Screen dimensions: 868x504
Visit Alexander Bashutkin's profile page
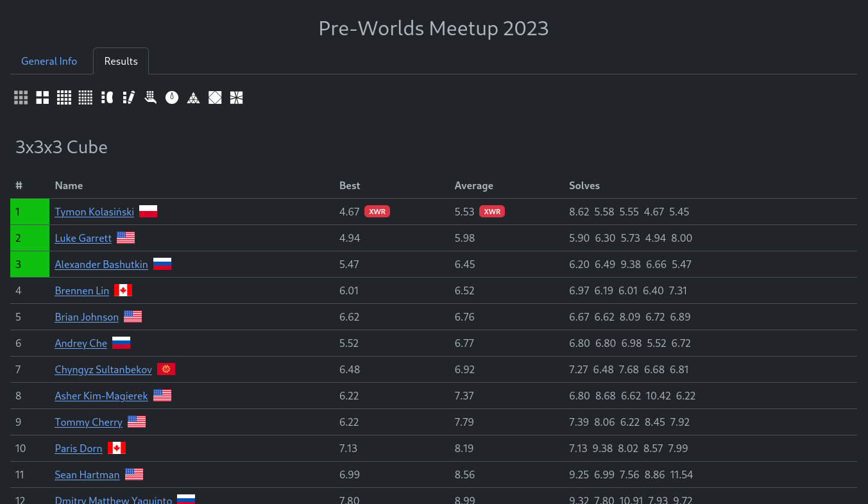(x=101, y=264)
